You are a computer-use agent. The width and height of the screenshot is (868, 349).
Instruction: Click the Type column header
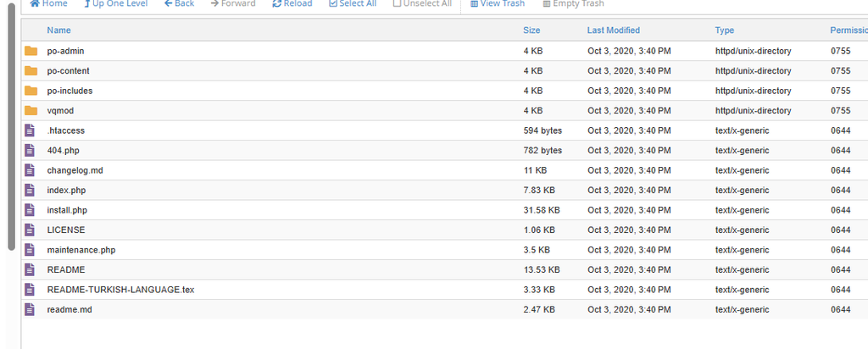tap(724, 30)
